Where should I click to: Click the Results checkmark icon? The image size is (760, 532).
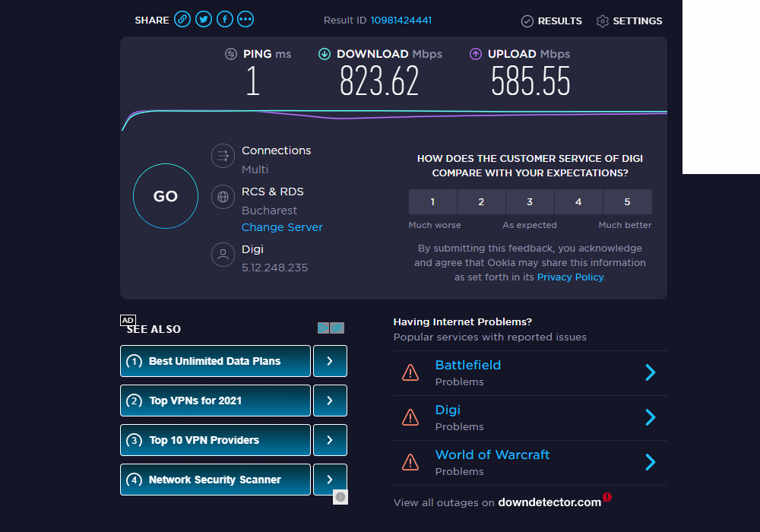(x=527, y=21)
